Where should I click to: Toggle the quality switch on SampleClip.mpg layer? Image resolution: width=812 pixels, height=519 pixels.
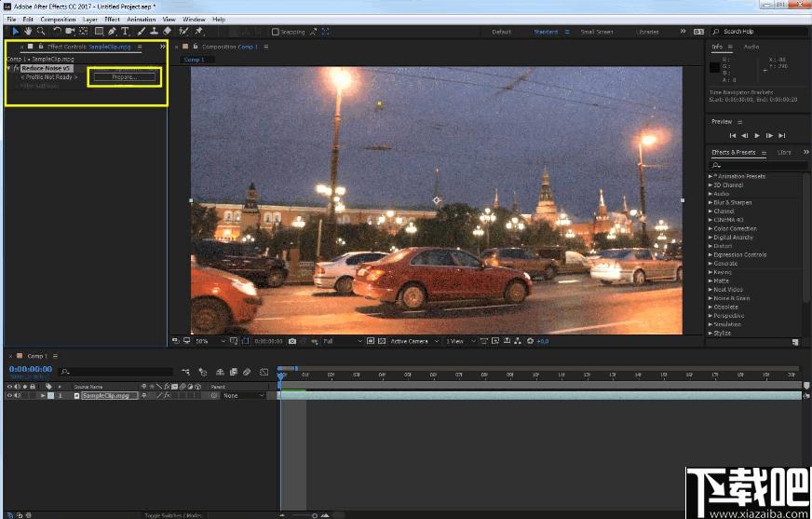click(159, 396)
